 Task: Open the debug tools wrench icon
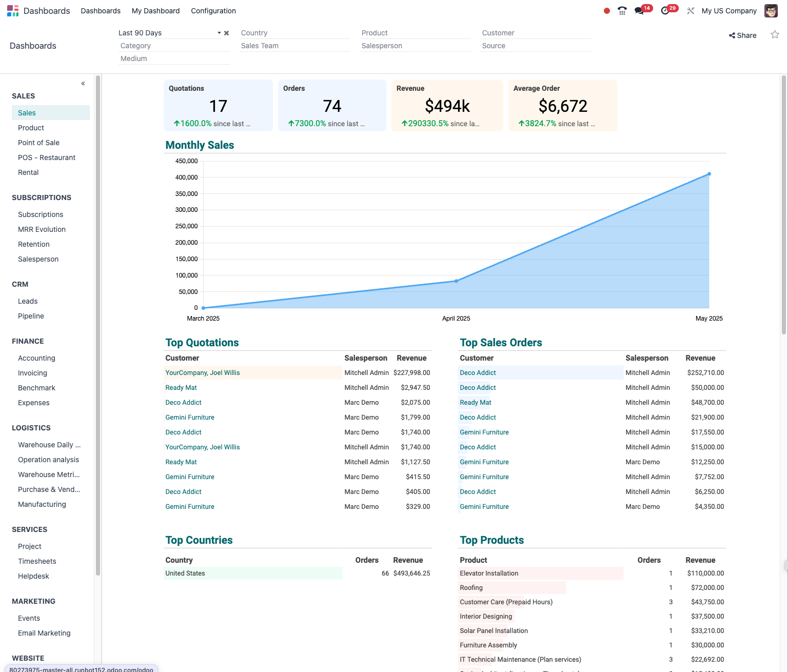click(691, 11)
